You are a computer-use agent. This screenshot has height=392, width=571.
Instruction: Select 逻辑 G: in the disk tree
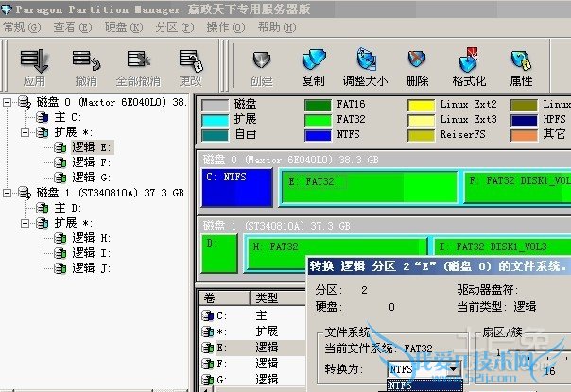click(91, 178)
